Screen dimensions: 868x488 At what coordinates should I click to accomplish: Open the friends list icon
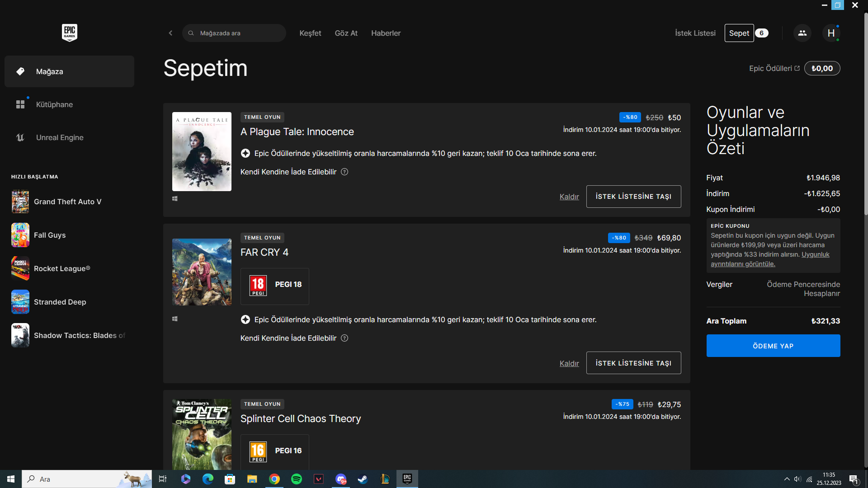(802, 33)
